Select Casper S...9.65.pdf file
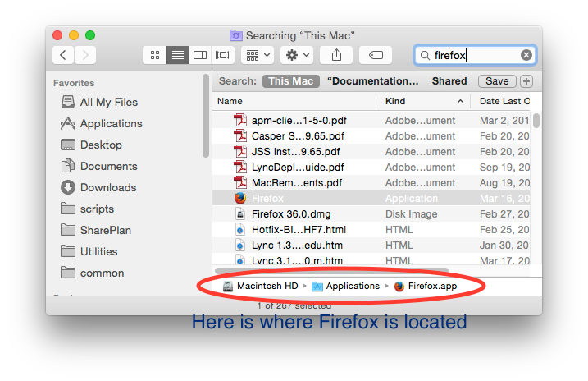The image size is (588, 381). [371, 135]
